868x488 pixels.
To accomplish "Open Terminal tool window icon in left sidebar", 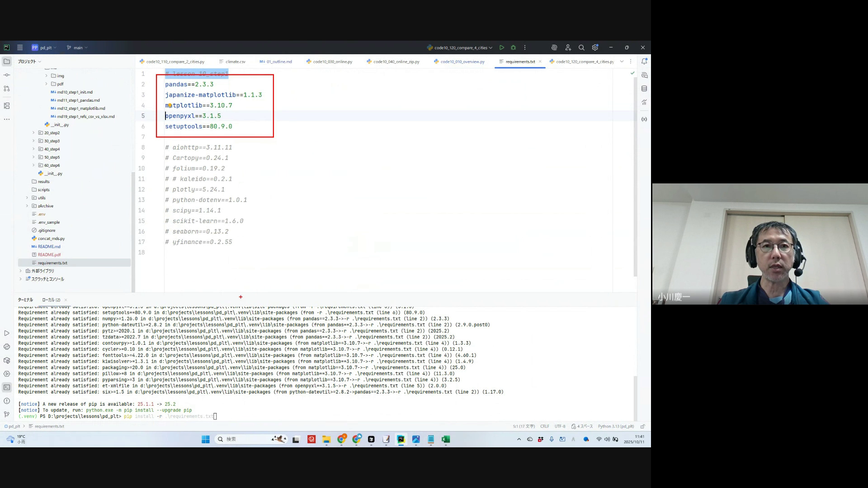I will [6, 387].
